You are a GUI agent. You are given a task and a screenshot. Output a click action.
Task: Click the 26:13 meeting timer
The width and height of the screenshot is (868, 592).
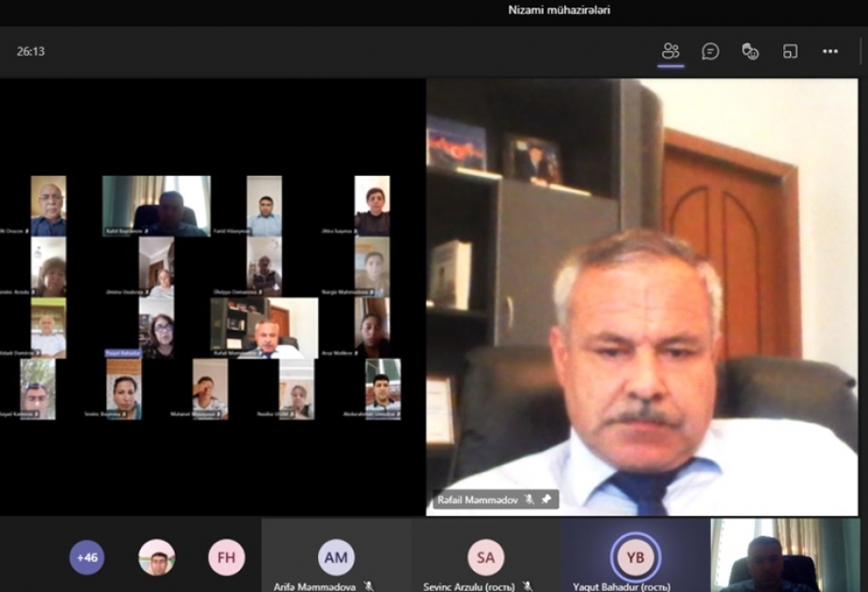30,52
